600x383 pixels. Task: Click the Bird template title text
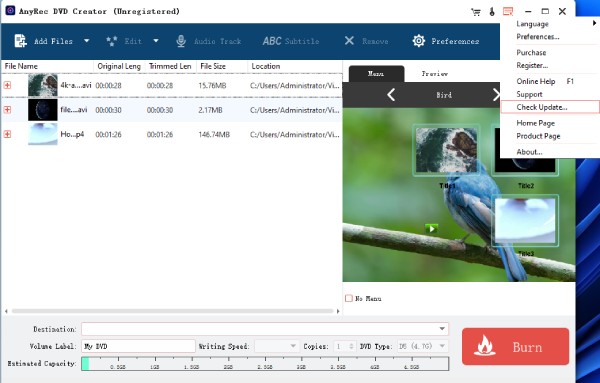444,95
